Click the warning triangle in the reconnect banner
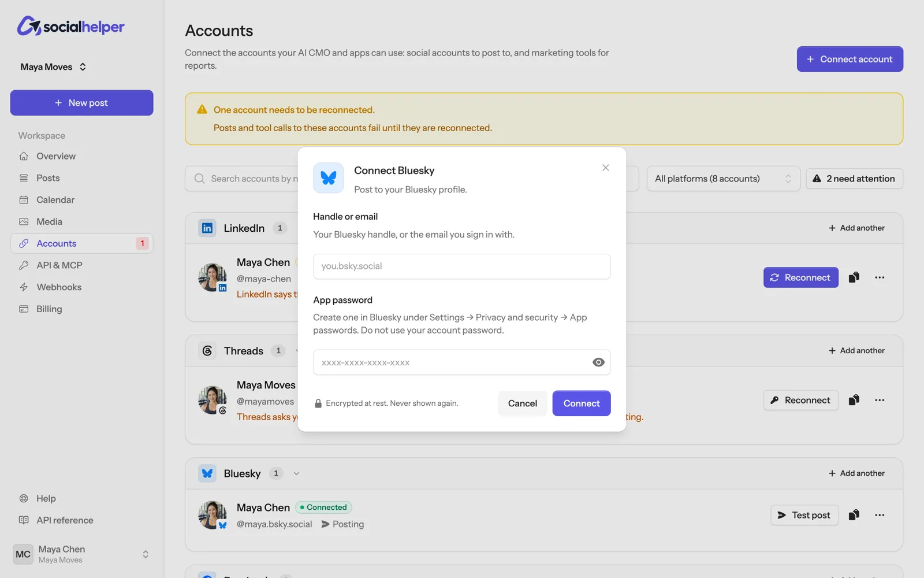This screenshot has width=924, height=578. [x=202, y=109]
